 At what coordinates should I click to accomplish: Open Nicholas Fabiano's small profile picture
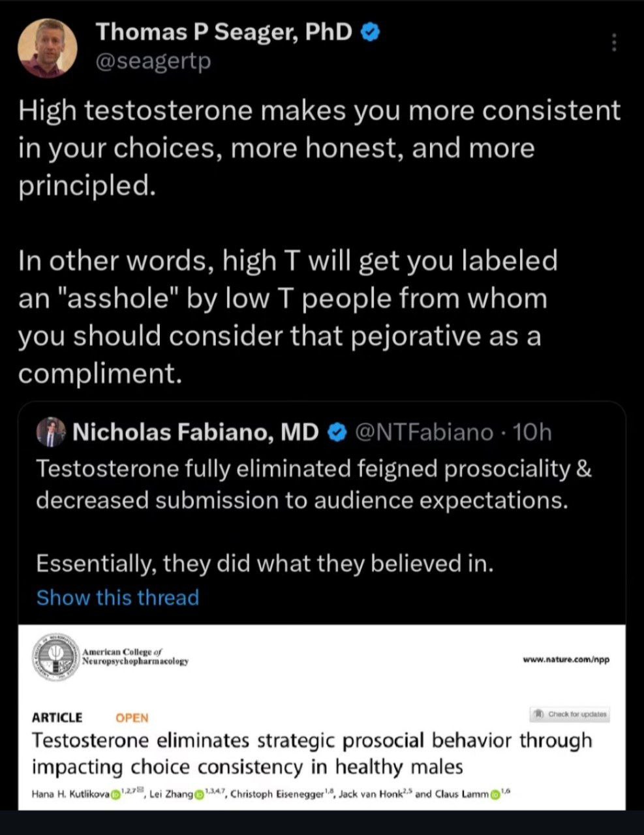pyautogui.click(x=52, y=433)
